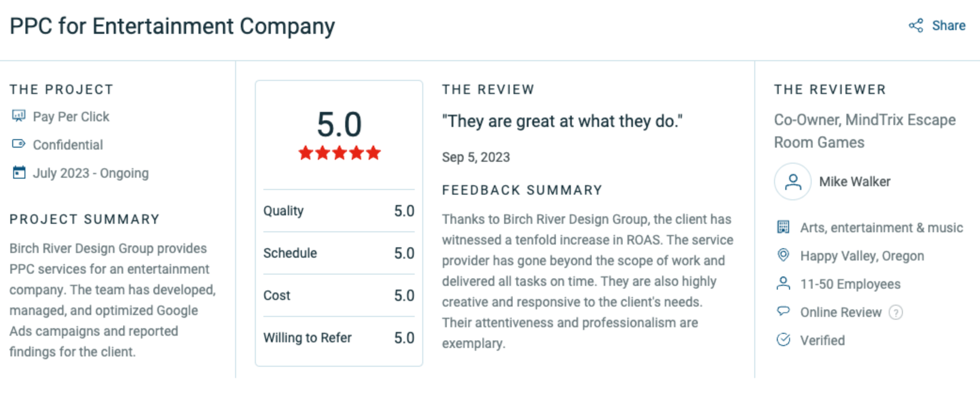Image resolution: width=980 pixels, height=410 pixels.
Task: Click Mike Walker's profile avatar icon
Action: (x=792, y=181)
